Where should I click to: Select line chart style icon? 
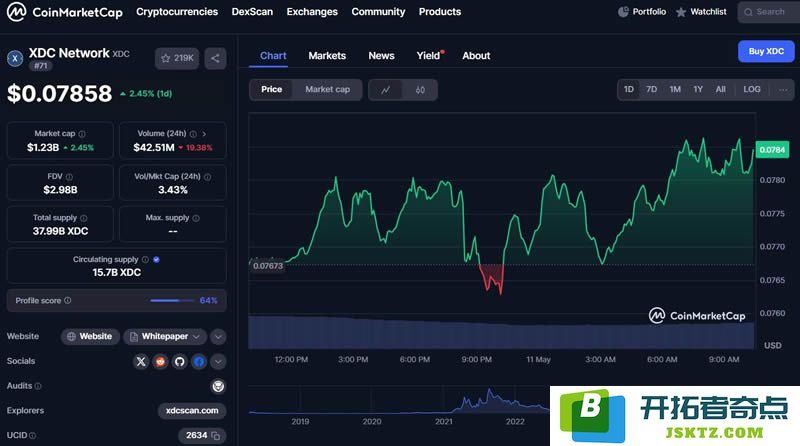click(386, 90)
